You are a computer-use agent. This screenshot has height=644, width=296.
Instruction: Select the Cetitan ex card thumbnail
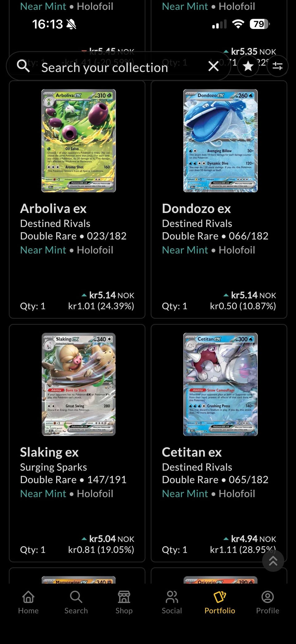pyautogui.click(x=220, y=384)
